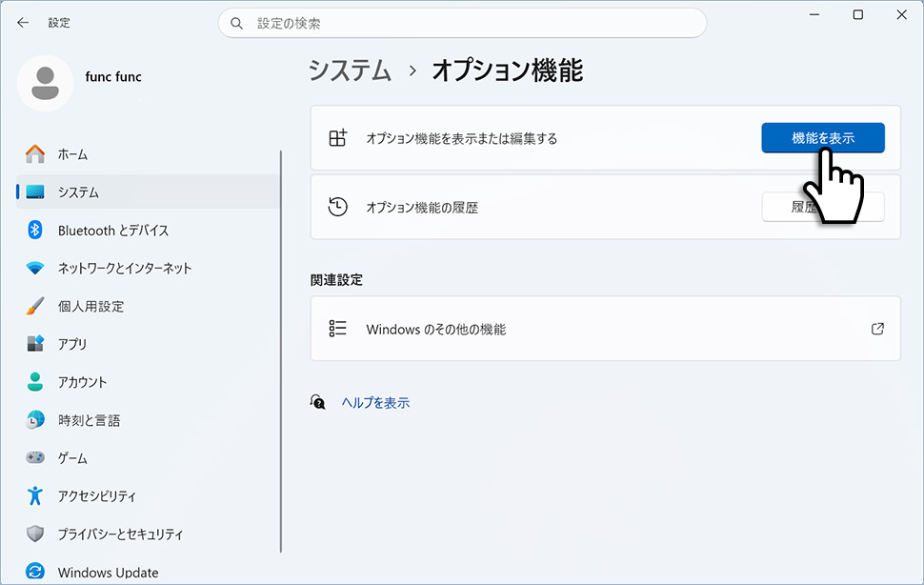Go to 個人用設定 category
The height and width of the screenshot is (585, 924).
[149, 306]
